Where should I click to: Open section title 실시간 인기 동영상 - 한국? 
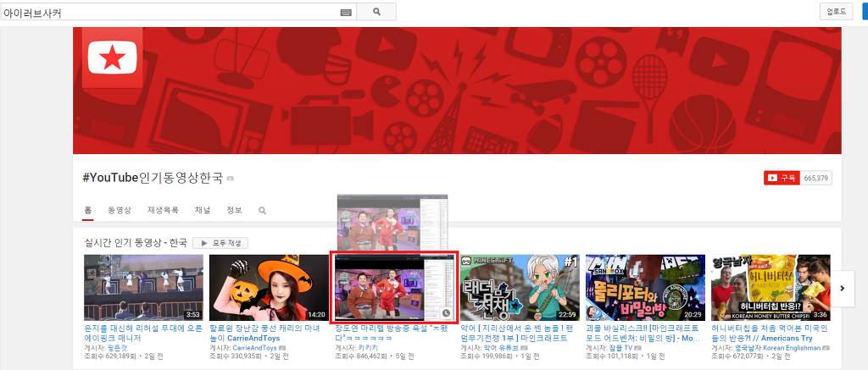[136, 243]
